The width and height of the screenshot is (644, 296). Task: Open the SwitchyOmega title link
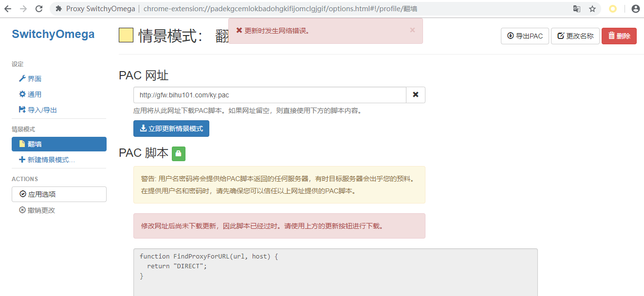(53, 34)
